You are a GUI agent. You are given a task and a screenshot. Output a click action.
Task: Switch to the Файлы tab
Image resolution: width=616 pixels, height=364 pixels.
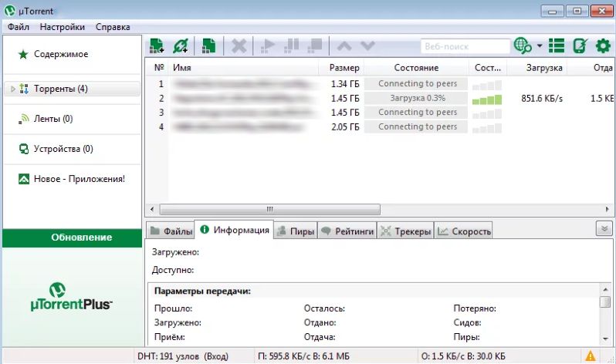coord(171,231)
